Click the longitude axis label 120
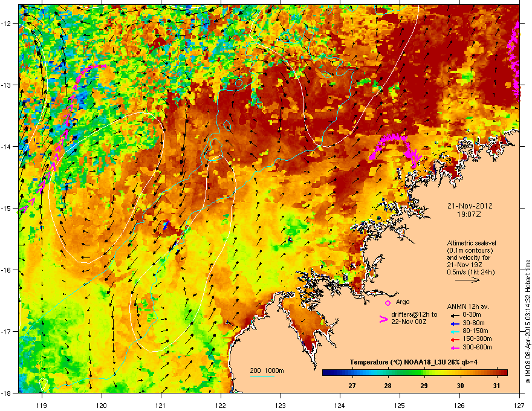 pos(102,405)
